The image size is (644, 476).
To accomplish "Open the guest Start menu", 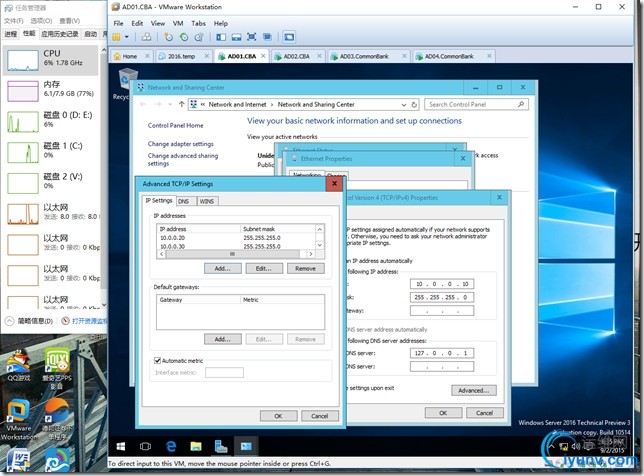I will [x=120, y=446].
